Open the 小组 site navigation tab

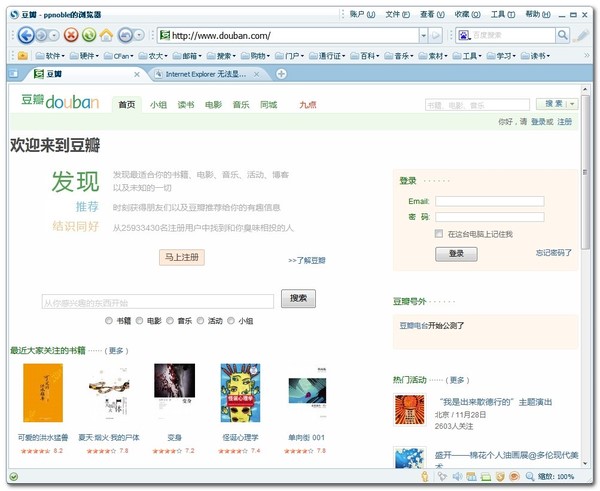[x=158, y=104]
